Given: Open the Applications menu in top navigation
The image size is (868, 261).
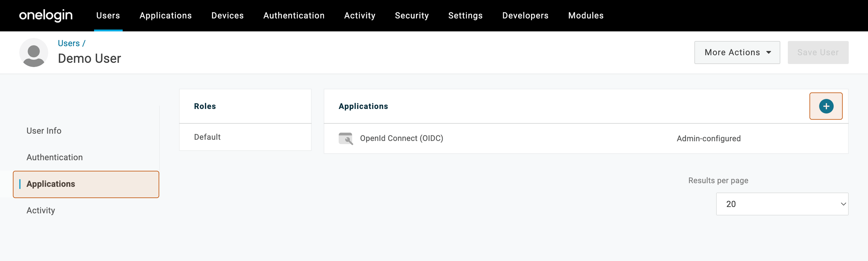Looking at the screenshot, I should click(x=166, y=16).
